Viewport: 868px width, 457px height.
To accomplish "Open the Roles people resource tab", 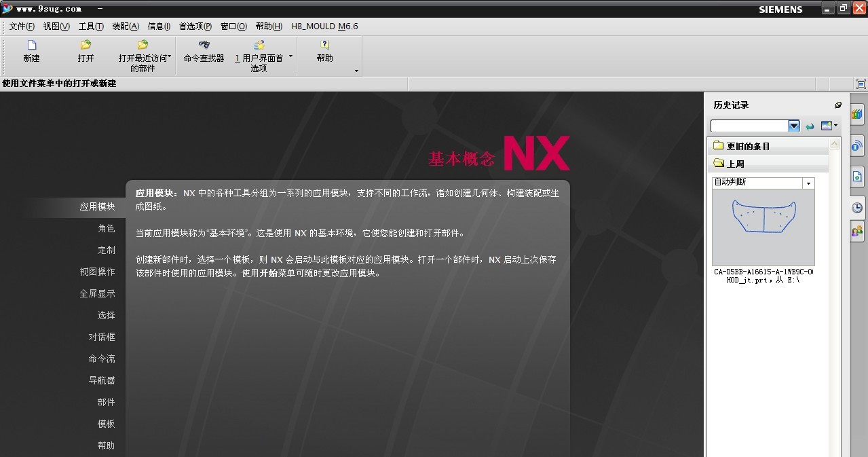I will click(857, 232).
